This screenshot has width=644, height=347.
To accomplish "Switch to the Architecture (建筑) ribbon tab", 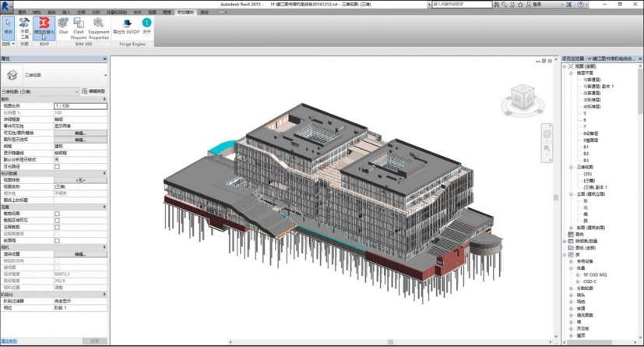I will pos(22,12).
